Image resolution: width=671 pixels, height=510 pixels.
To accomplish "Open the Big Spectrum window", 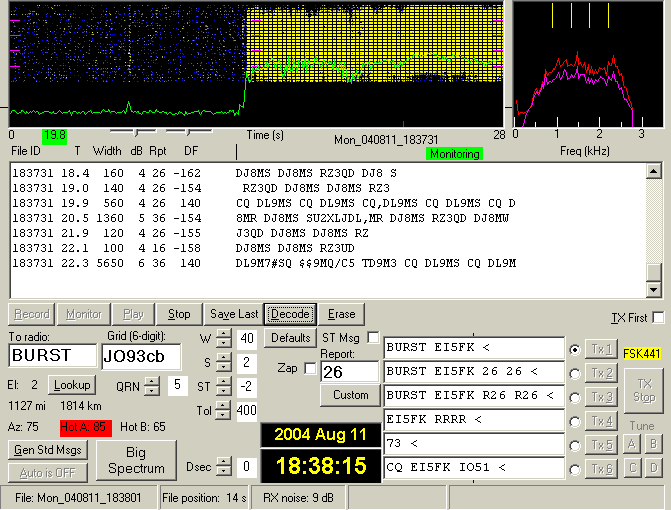I will (x=136, y=461).
